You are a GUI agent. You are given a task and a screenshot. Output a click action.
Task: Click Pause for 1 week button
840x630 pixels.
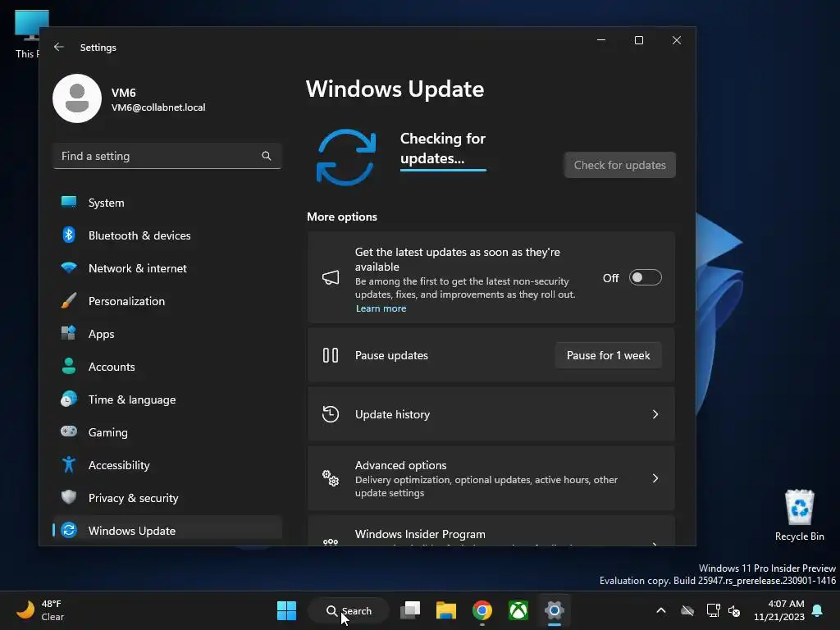click(x=608, y=355)
